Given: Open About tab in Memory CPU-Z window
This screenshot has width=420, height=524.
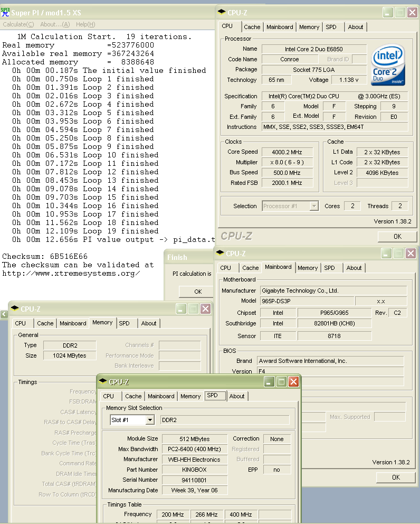Looking at the screenshot, I should click(x=149, y=323).
